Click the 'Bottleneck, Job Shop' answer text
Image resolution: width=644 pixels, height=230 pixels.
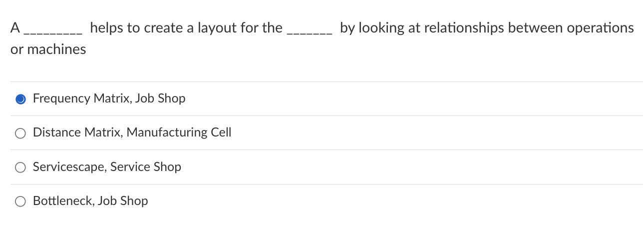(x=90, y=201)
